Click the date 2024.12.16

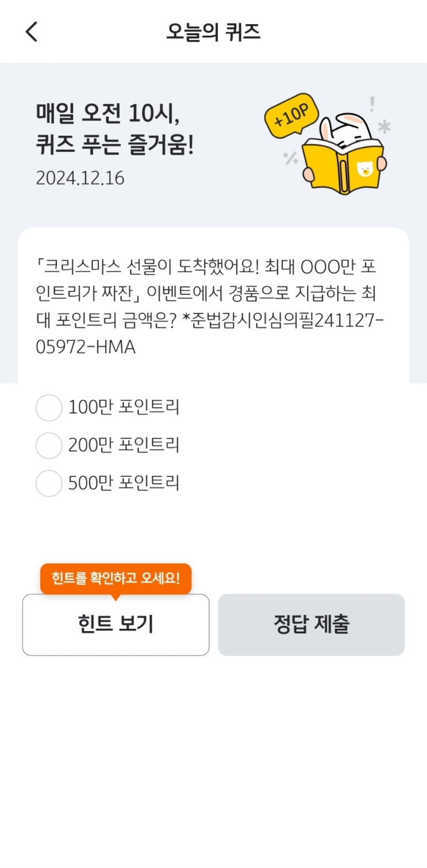click(x=80, y=178)
